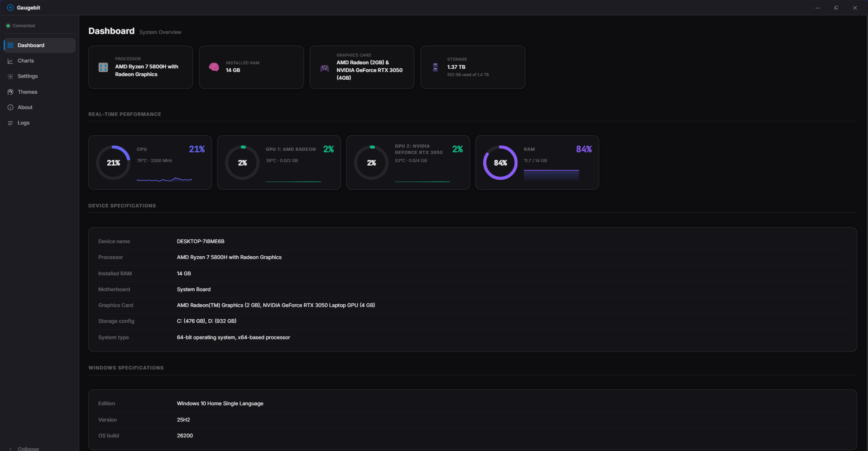Click the 'GPU 2: NVIDIA GEFORCE RTX 3050' title
The height and width of the screenshot is (451, 868).
pos(419,149)
